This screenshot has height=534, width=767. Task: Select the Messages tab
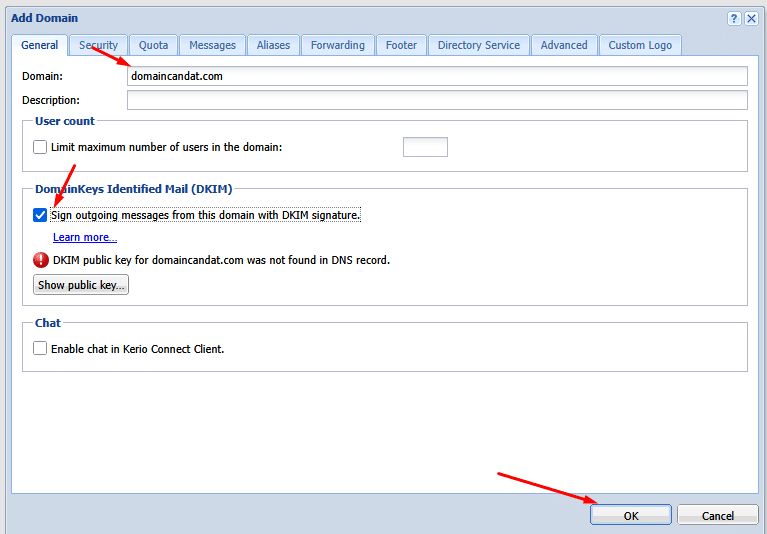click(212, 45)
